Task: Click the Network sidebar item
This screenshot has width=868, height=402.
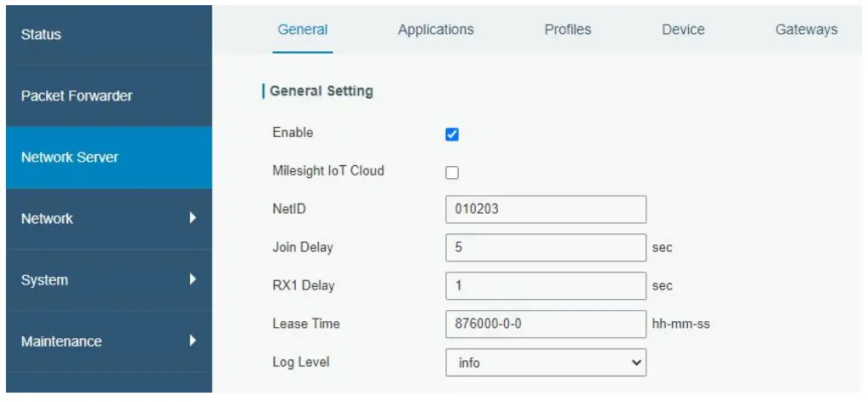Action: [48, 219]
